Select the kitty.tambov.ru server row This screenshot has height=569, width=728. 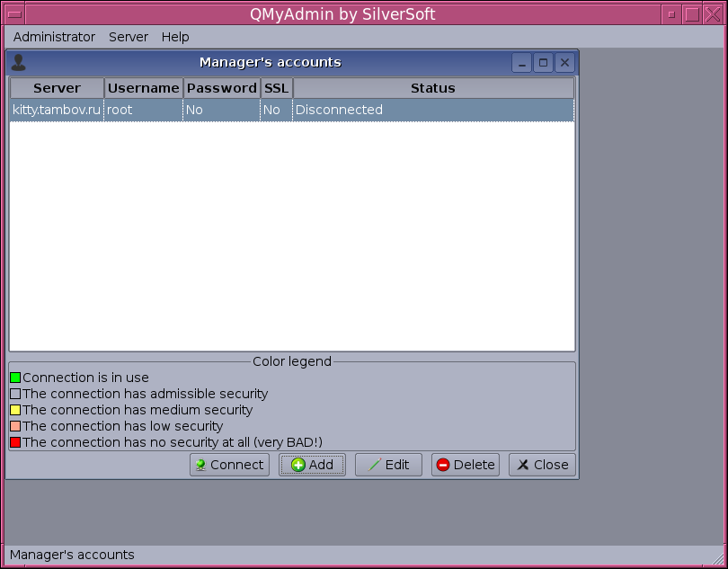tap(57, 110)
